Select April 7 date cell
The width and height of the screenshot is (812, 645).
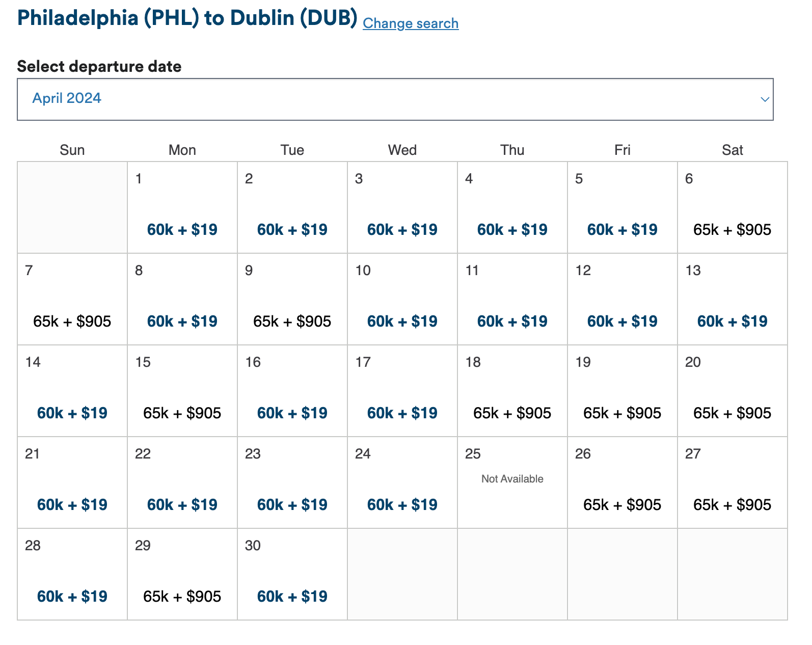pyautogui.click(x=72, y=299)
